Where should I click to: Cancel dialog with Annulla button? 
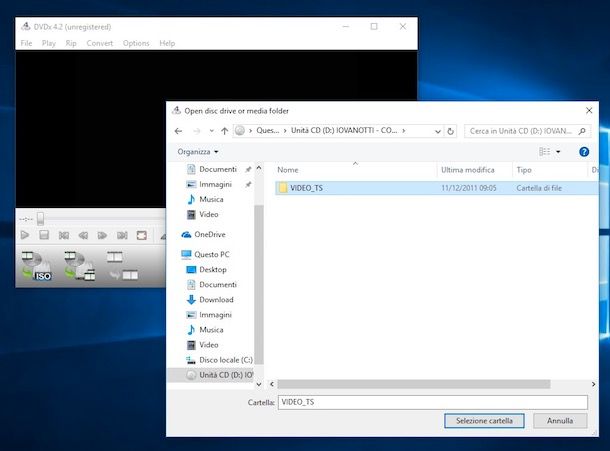point(560,421)
